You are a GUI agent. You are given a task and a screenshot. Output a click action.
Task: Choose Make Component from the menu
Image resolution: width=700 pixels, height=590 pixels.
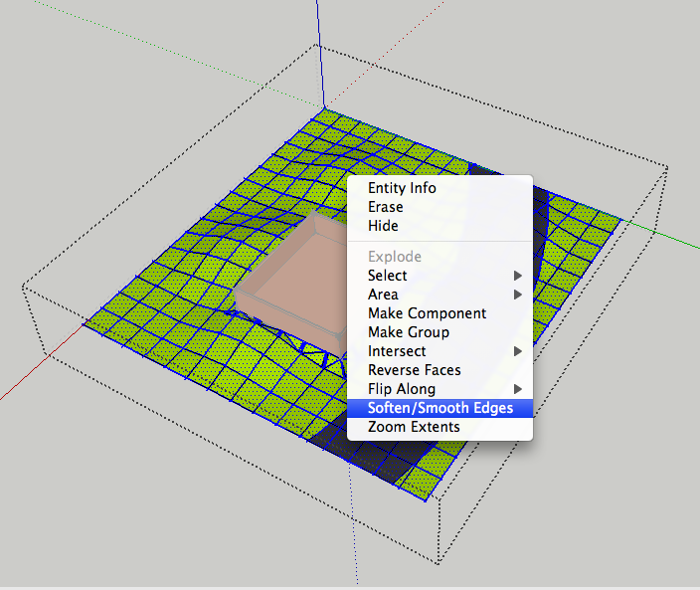point(427,313)
